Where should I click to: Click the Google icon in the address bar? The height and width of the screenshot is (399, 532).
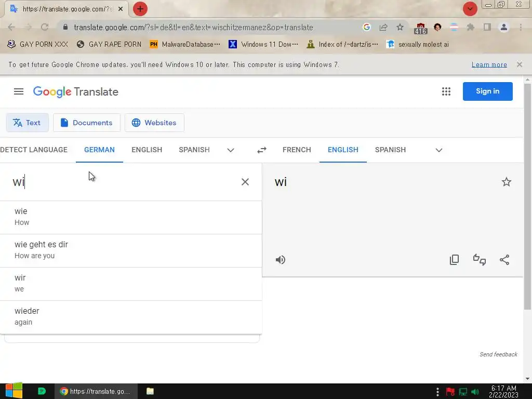point(366,27)
